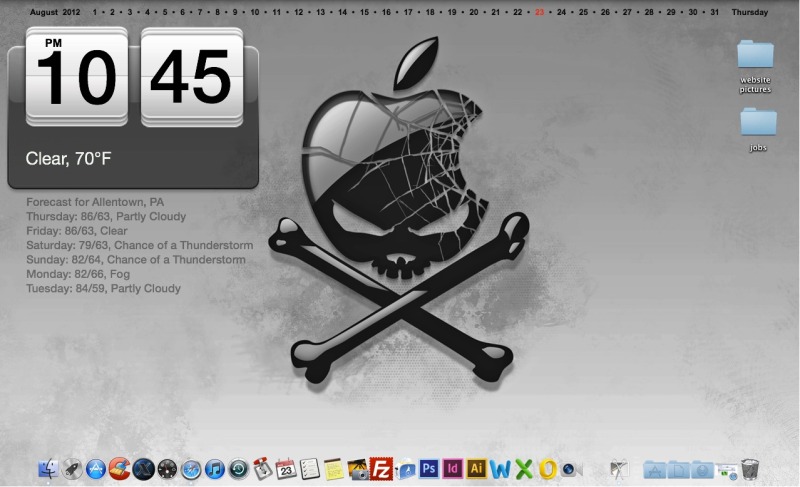Select the 'website pictures' desktop folder

[x=756, y=66]
